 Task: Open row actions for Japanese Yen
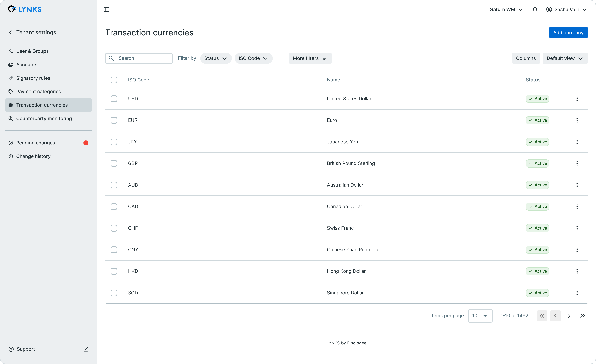point(577,142)
